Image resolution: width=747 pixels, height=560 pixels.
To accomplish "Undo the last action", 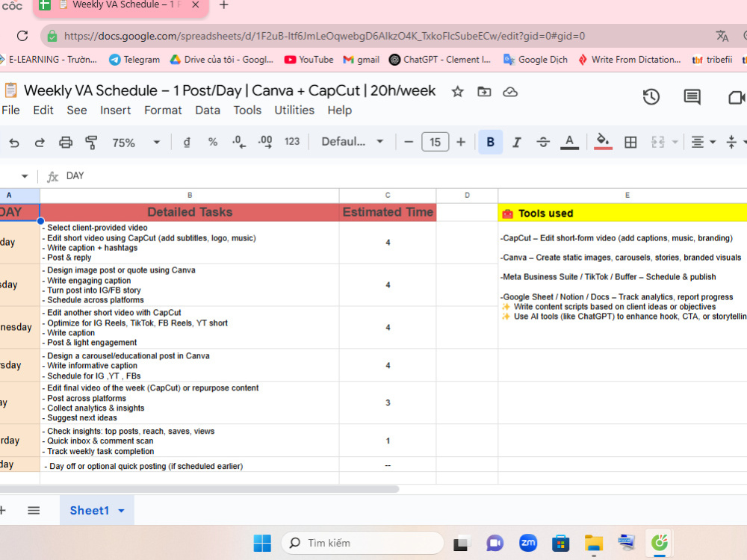I will point(14,143).
